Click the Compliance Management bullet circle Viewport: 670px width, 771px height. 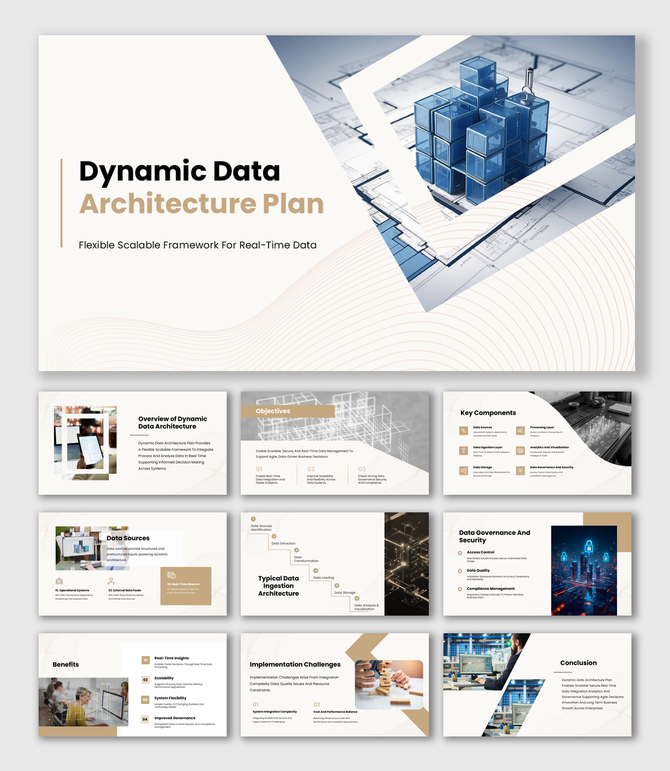pos(460,589)
